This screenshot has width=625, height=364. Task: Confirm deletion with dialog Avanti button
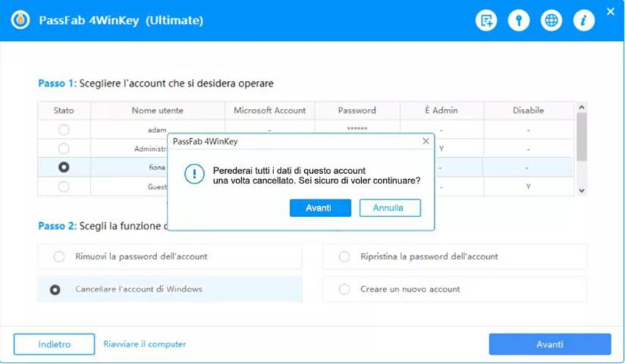pos(320,208)
